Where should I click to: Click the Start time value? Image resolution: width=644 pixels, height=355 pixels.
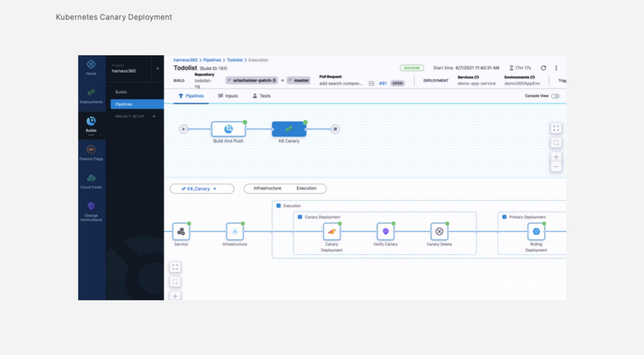pos(477,68)
